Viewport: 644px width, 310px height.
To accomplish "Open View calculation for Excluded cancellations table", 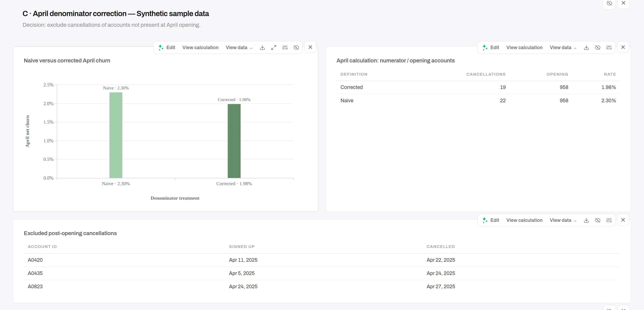I will (x=524, y=220).
